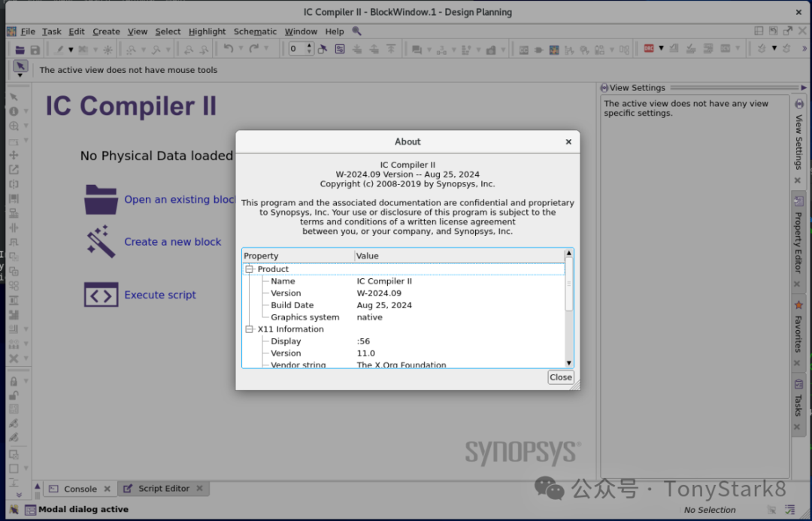Click the up-arrow expander beside the Console tab
Viewport: 812px width, 521px height.
click(38, 486)
